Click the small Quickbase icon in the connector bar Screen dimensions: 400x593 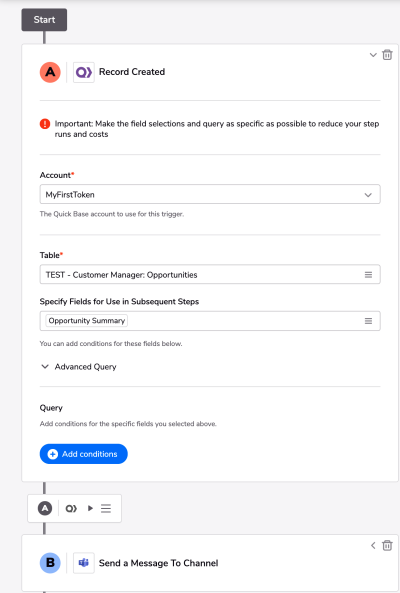tap(71, 508)
